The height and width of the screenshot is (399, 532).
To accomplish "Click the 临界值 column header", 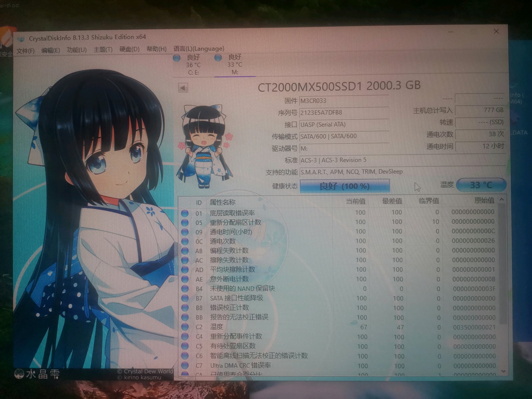I will (429, 201).
